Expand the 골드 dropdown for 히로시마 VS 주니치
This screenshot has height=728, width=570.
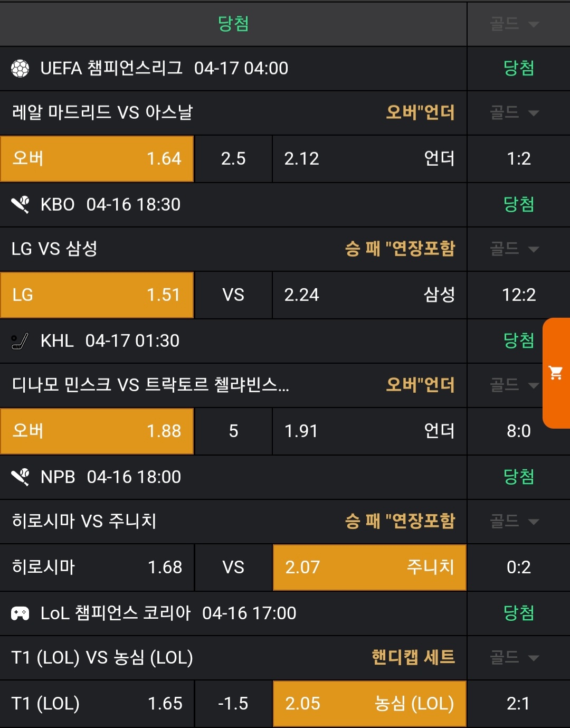pyautogui.click(x=514, y=522)
